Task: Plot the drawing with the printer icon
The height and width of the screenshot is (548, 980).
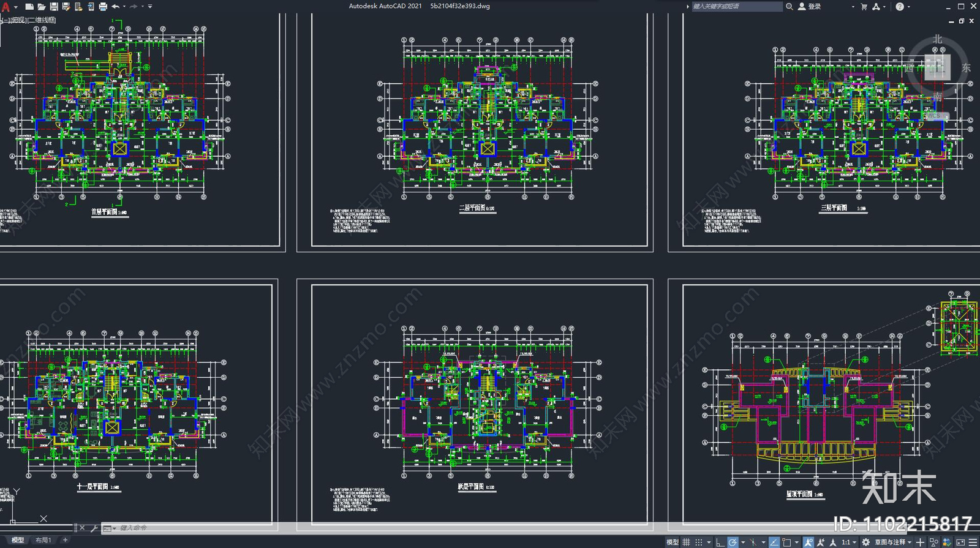Action: 103,7
